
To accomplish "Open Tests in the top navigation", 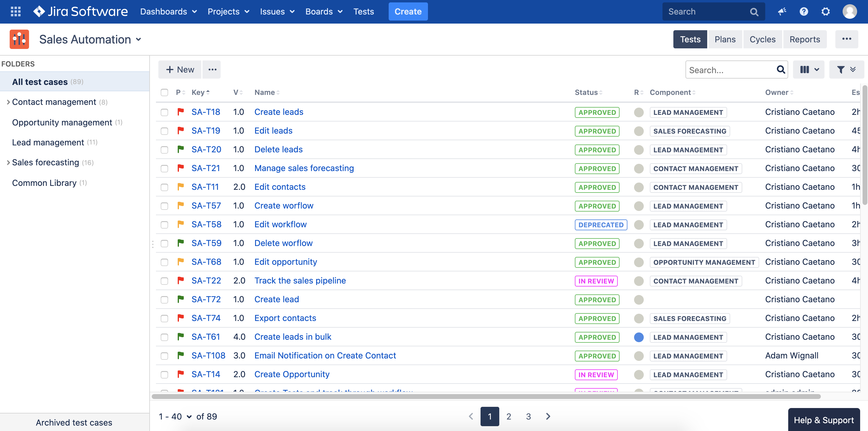I will [x=364, y=11].
